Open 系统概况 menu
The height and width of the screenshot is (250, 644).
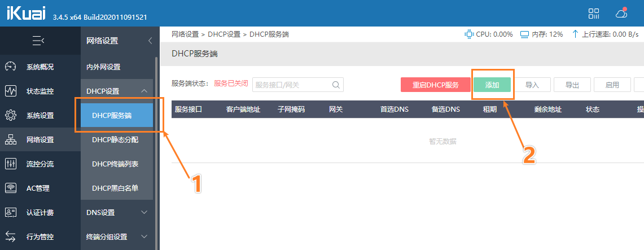click(40, 67)
